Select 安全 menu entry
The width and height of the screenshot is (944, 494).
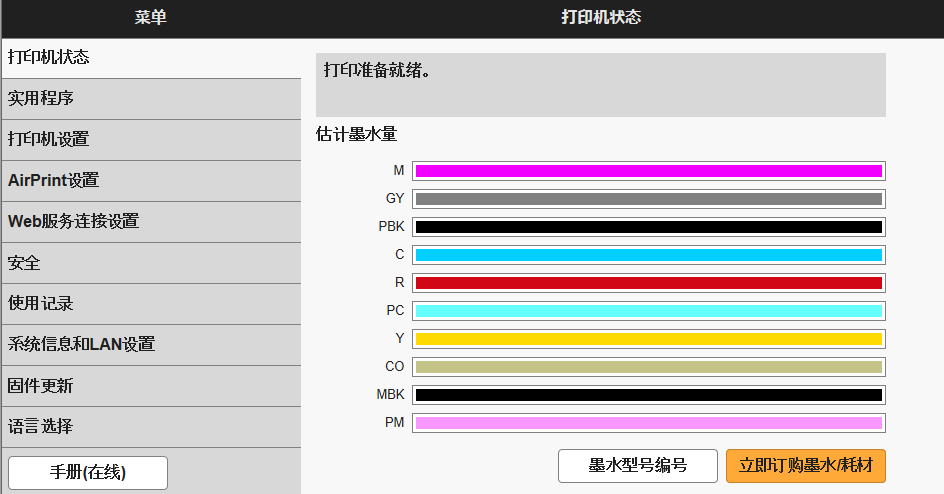pos(150,263)
